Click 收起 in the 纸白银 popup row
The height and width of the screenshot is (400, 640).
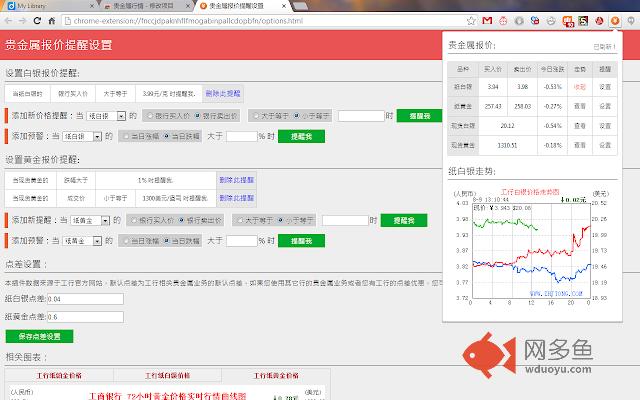[580, 87]
